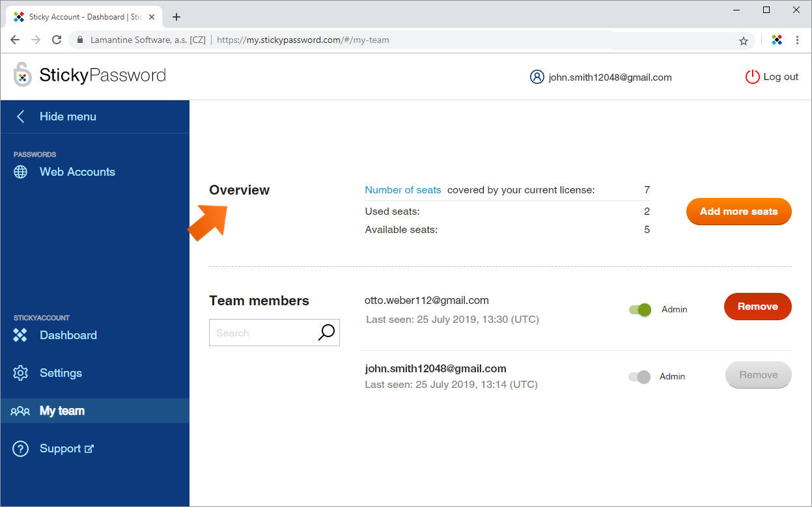Bookmark the page with the star icon
The image size is (812, 507).
pyautogui.click(x=744, y=40)
